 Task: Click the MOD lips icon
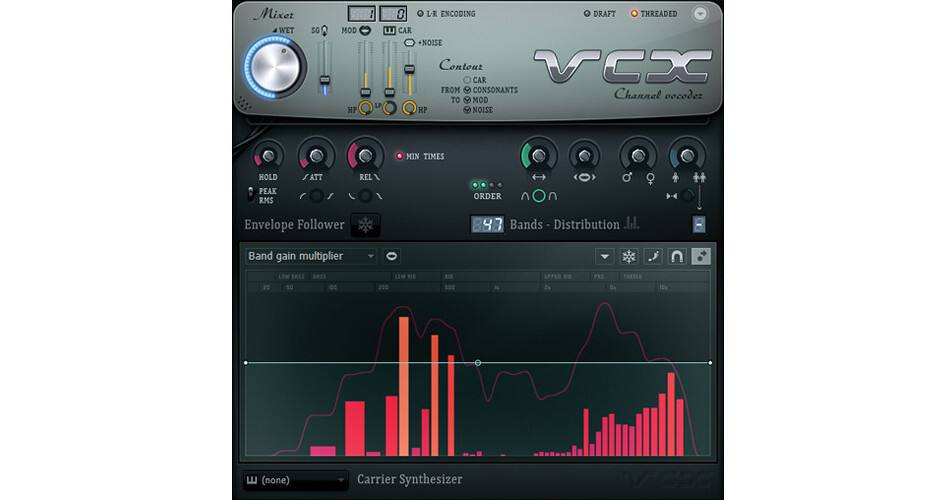365,30
